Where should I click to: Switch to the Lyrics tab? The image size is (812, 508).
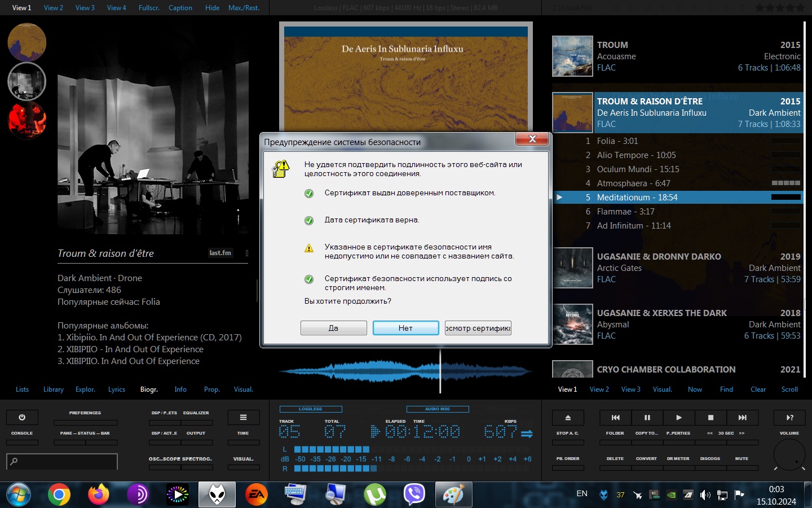pos(117,389)
